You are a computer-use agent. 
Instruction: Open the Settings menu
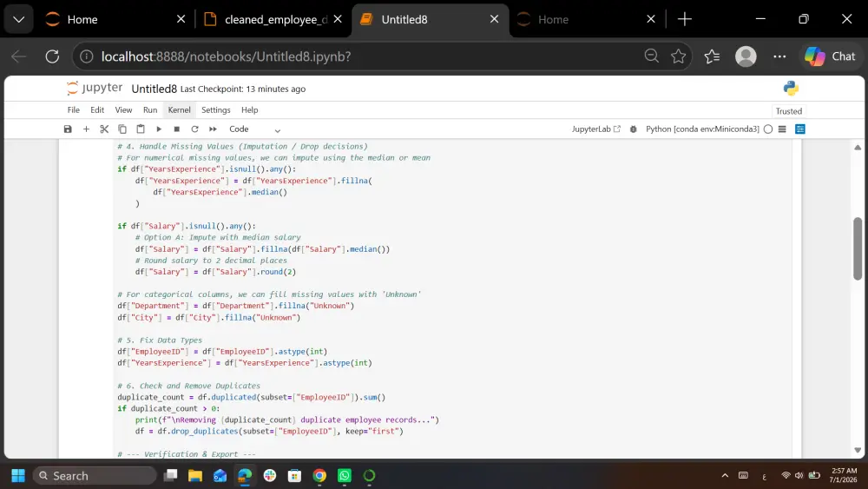[216, 109]
